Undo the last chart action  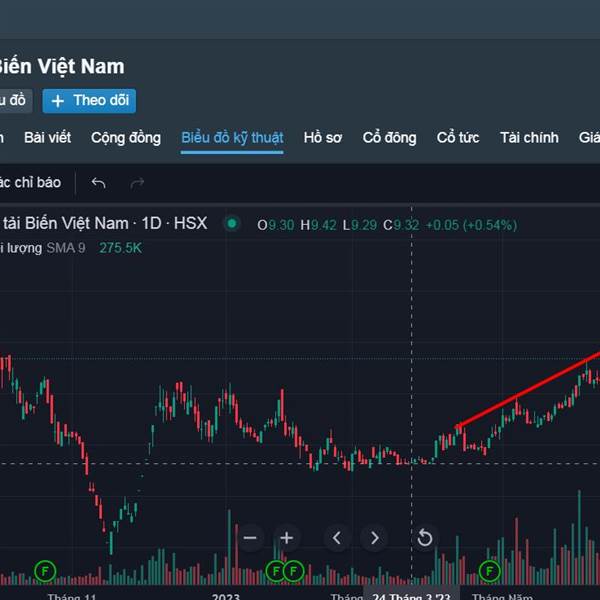98,183
